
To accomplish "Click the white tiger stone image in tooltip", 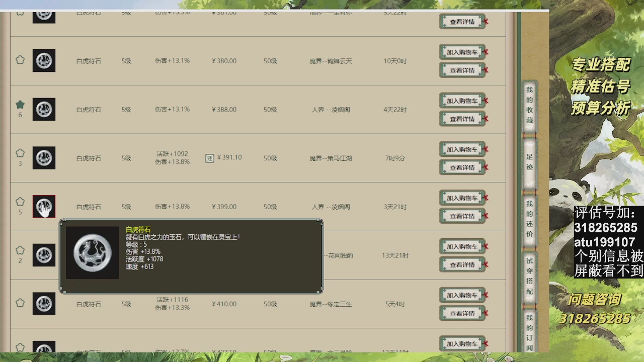I will pos(92,252).
